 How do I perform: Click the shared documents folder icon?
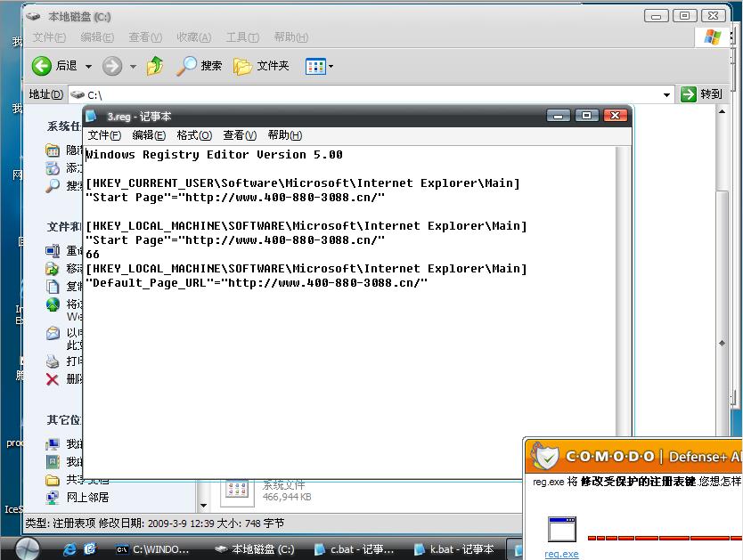point(53,480)
